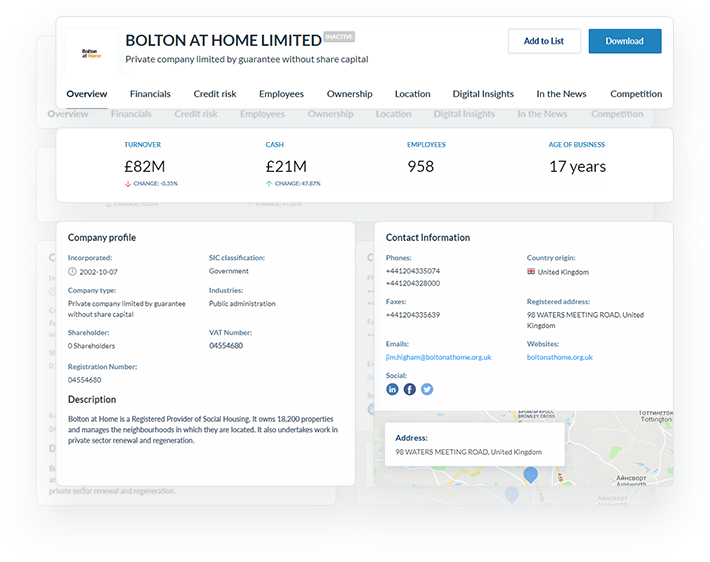Click the VAT Number value 04554680

click(x=226, y=346)
